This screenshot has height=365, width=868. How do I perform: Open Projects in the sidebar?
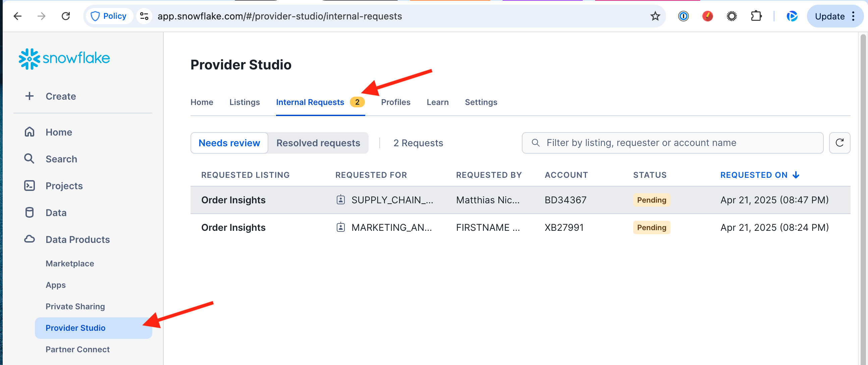pyautogui.click(x=64, y=186)
